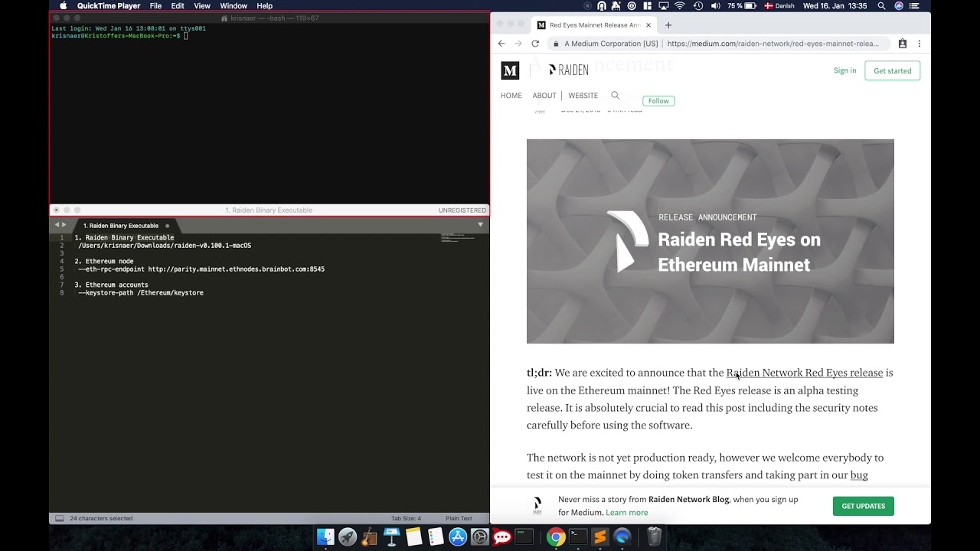The width and height of the screenshot is (980, 551).
Task: Open Rocket.Chat from the Dock
Action: (x=502, y=537)
